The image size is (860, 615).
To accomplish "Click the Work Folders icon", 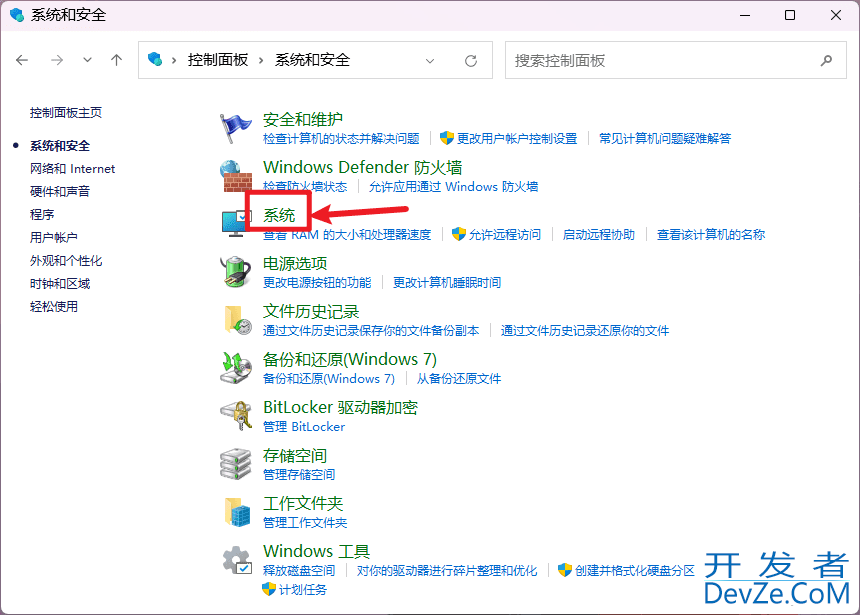I will pyautogui.click(x=237, y=512).
